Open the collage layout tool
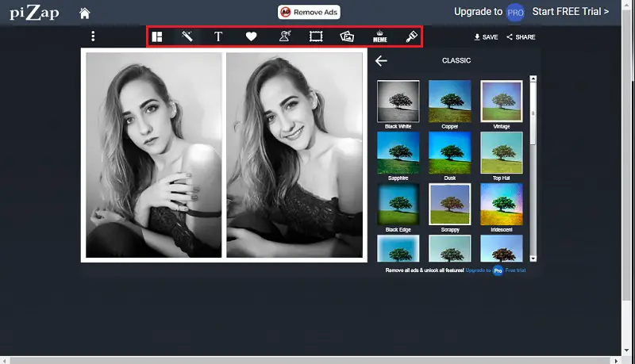 coord(156,36)
